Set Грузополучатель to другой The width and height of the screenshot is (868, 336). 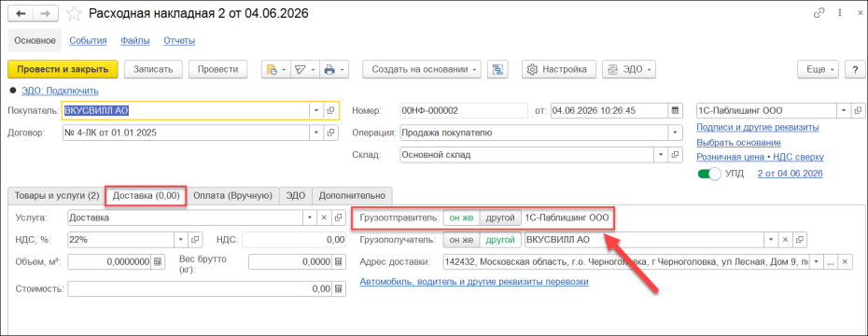click(x=500, y=240)
